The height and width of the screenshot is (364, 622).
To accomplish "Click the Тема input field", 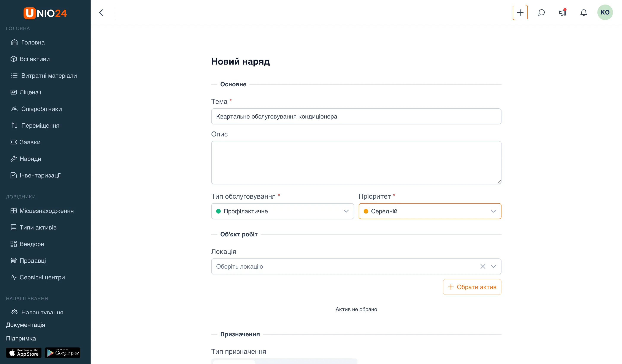I will 356,116.
